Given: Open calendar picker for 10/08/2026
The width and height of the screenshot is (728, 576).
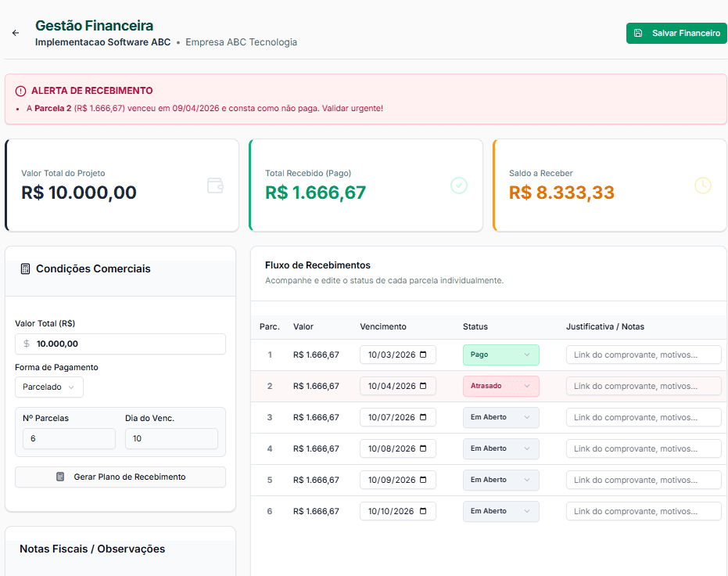Looking at the screenshot, I should 423,448.
